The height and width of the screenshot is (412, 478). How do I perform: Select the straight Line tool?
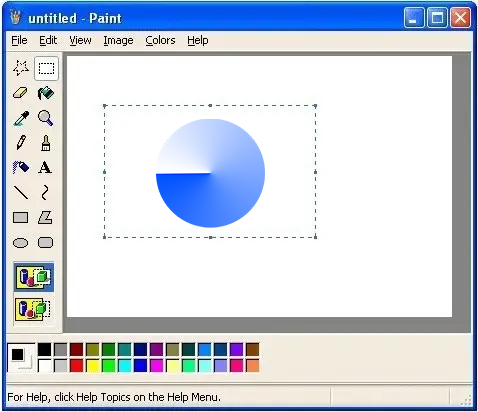(x=21, y=192)
